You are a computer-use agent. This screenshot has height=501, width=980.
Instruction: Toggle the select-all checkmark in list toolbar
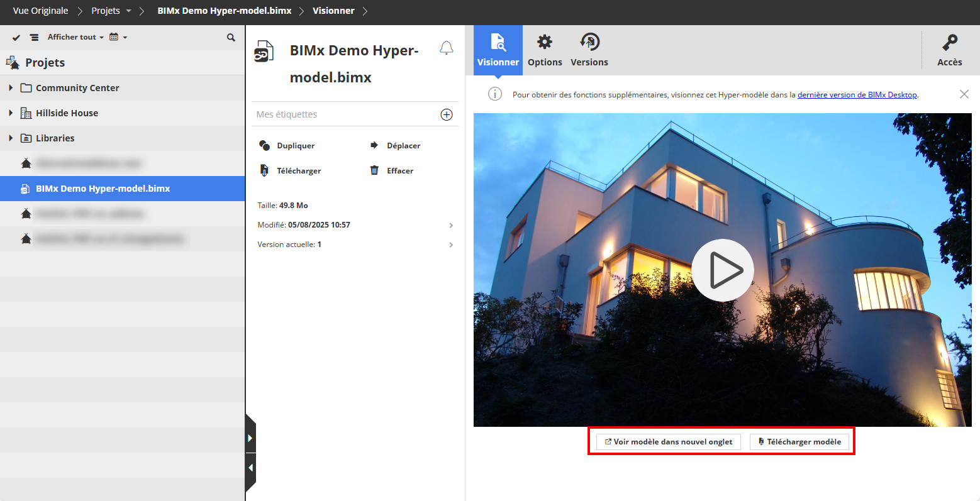tap(16, 38)
